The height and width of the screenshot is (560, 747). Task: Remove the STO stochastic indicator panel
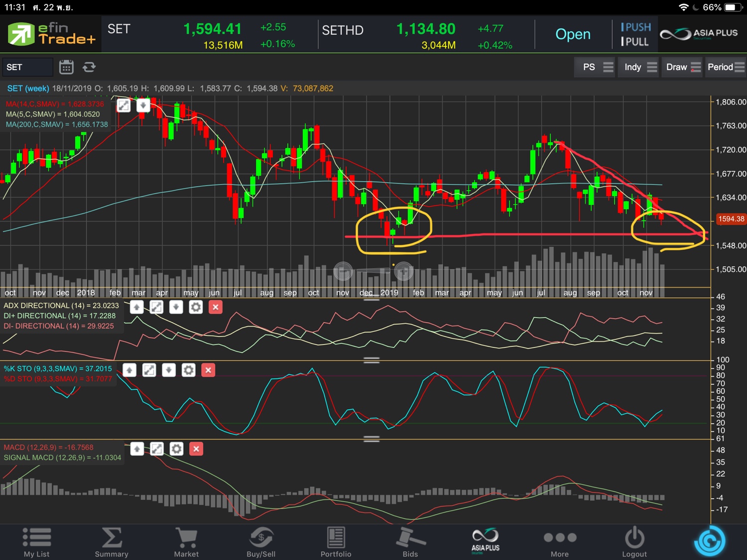[208, 370]
